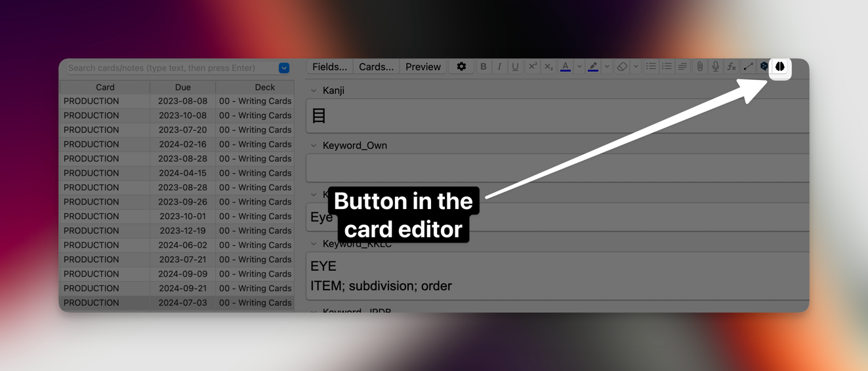Select the row due 2023-10-01
Image resolution: width=868 pixels, height=371 pixels.
point(177,216)
